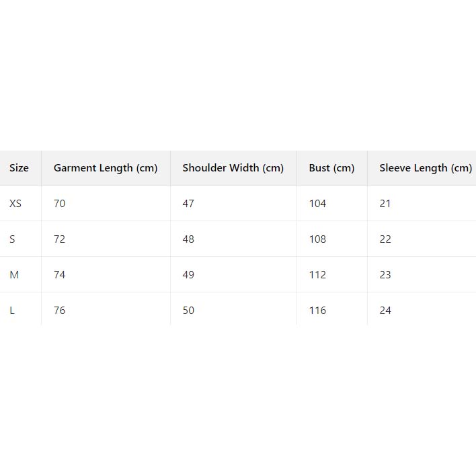Image resolution: width=476 pixels, height=476 pixels.
Task: Select sleeve length value 22
Action: click(385, 239)
